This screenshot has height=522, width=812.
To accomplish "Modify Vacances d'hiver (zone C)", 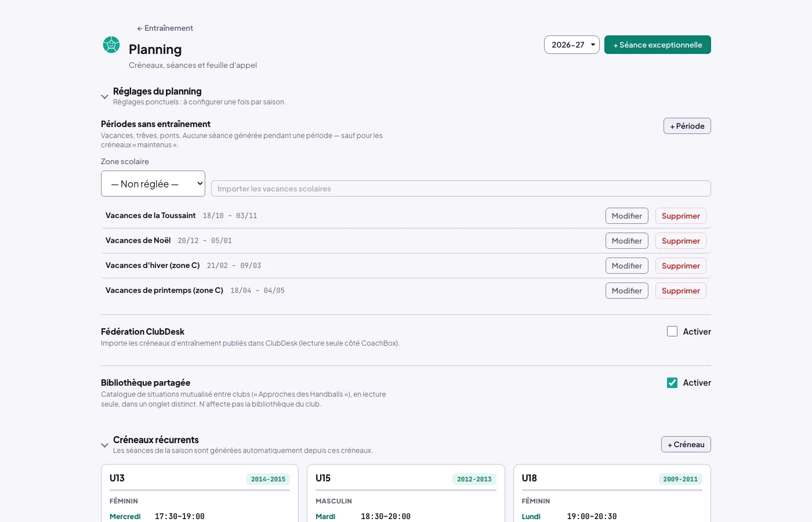I will [627, 266].
